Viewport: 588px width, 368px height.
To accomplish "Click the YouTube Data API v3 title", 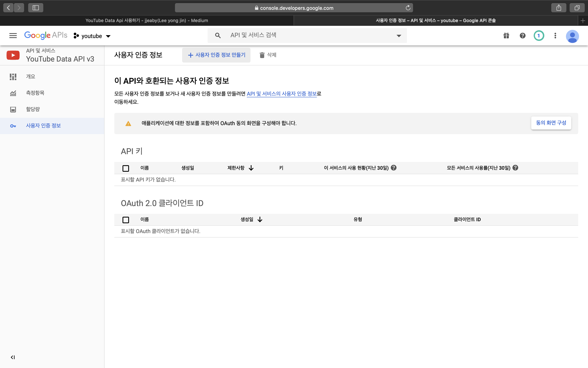I will [60, 59].
